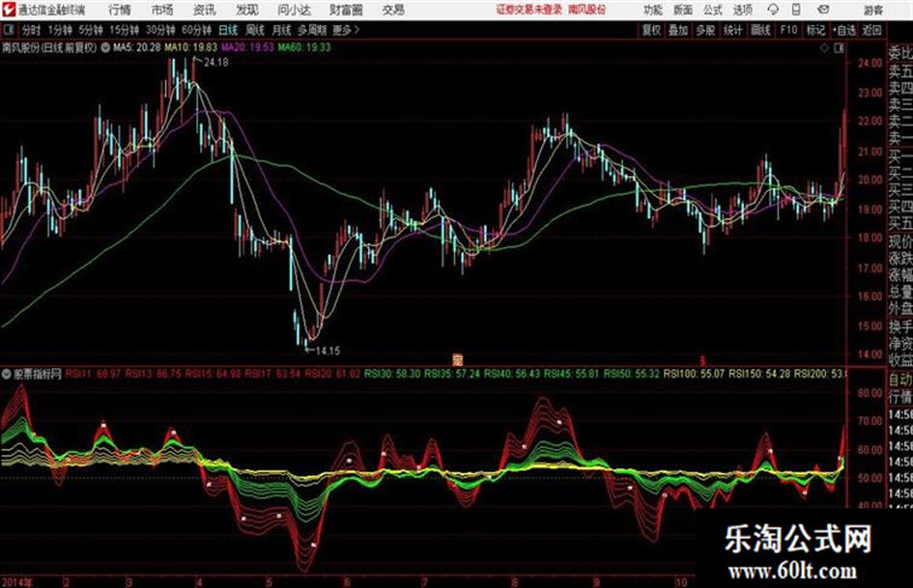Switch to 30分钟 period tab
913x588 pixels.
pyautogui.click(x=160, y=30)
